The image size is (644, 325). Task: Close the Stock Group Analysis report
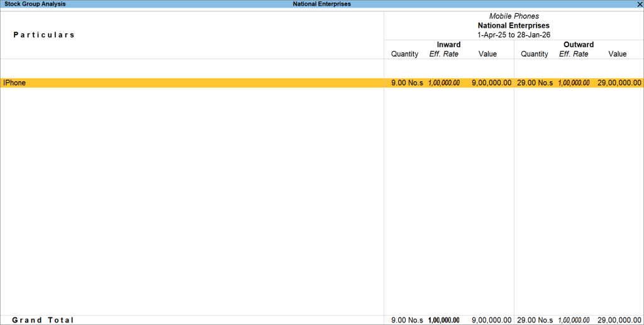pyautogui.click(x=640, y=4)
